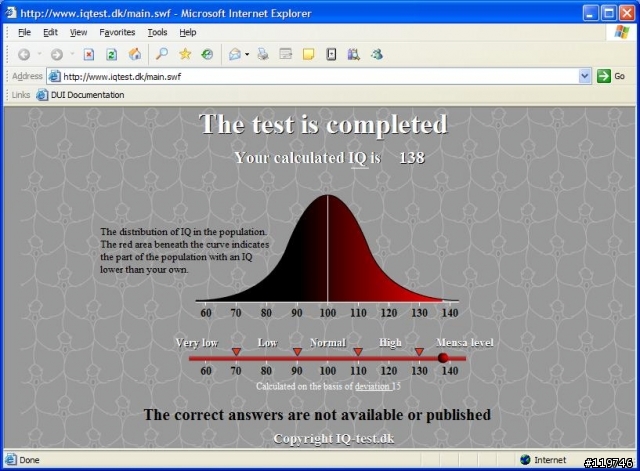Click into the address bar URL field

tap(319, 76)
